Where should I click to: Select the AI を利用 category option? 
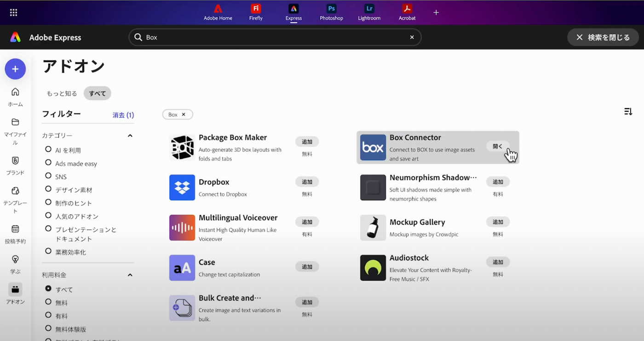(x=48, y=150)
